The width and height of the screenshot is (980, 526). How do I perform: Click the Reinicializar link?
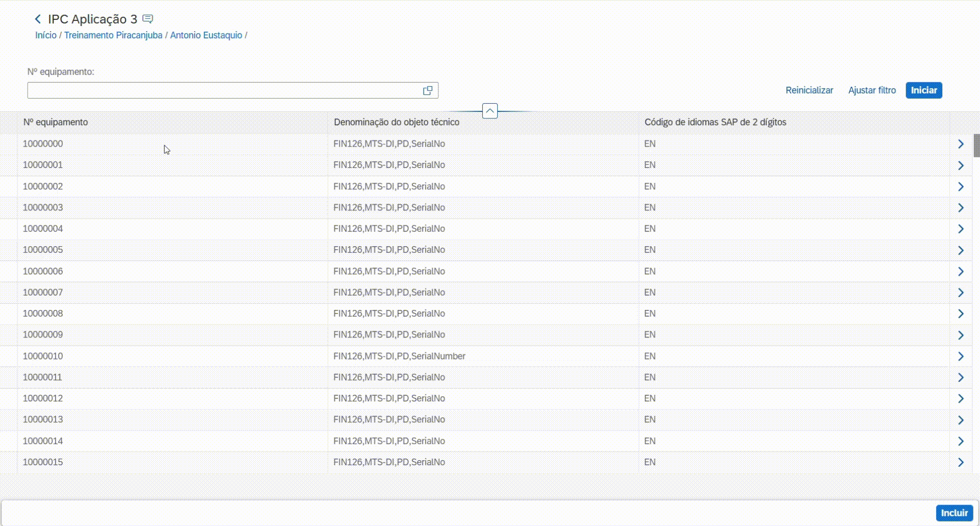click(809, 90)
